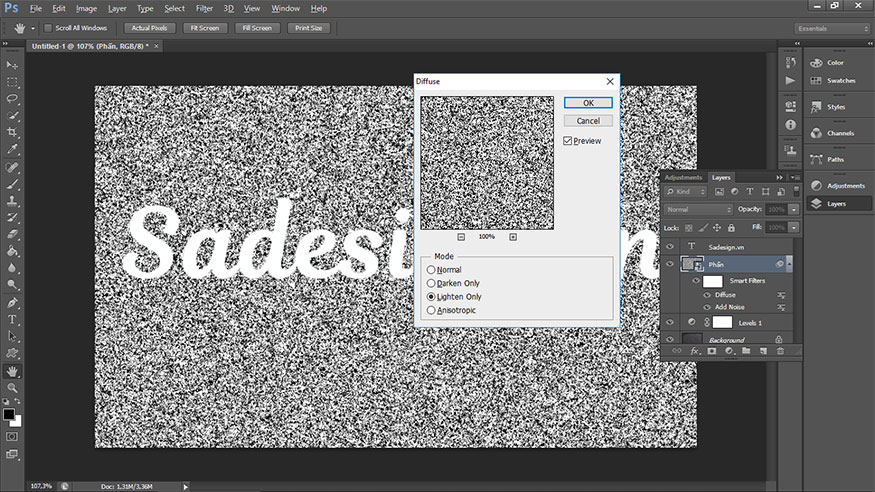Open the Fill dropdown arrow
Viewport: 875px width, 492px height.
pyautogui.click(x=794, y=227)
